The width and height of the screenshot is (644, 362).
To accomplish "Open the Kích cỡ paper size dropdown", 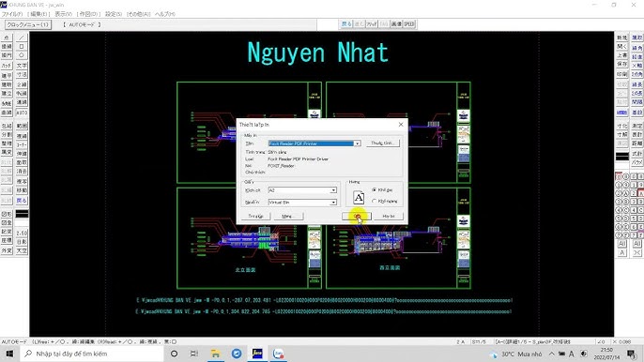I will (x=333, y=190).
